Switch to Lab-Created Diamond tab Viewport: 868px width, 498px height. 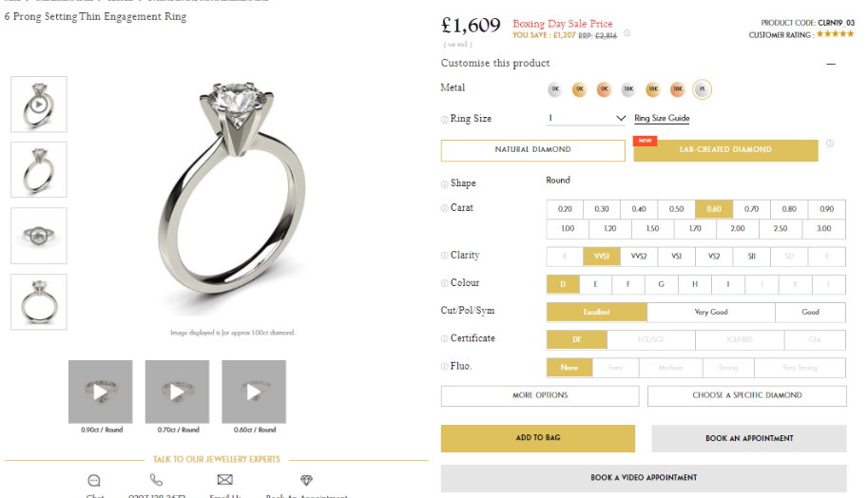[725, 150]
